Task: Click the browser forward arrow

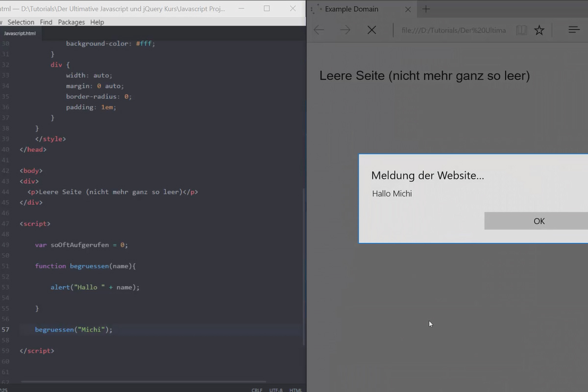Action: point(345,30)
